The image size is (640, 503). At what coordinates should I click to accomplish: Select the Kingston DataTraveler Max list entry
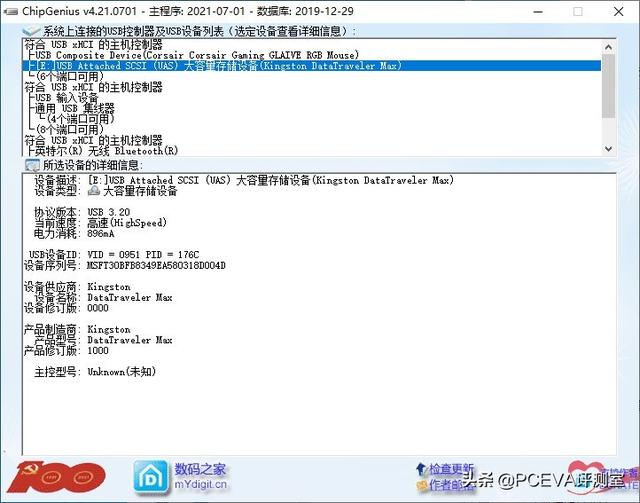pyautogui.click(x=312, y=66)
